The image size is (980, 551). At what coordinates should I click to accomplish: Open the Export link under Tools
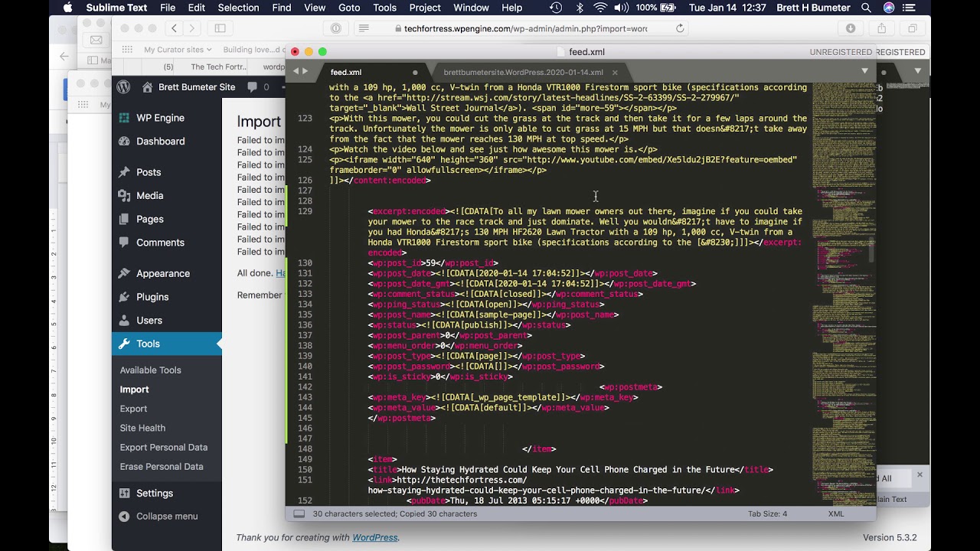click(x=133, y=409)
